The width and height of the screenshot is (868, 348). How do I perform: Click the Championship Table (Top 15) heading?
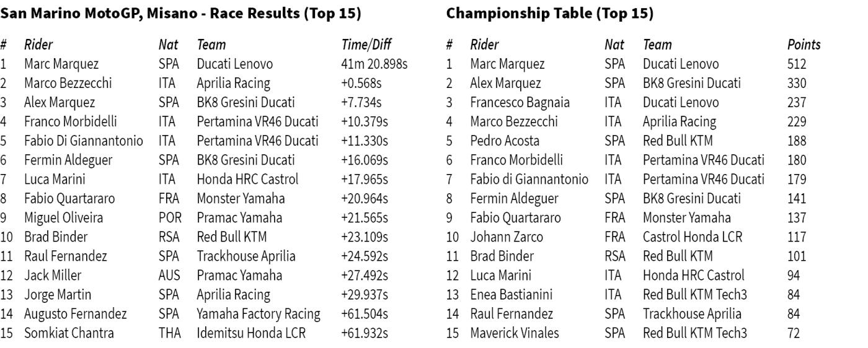click(x=550, y=13)
